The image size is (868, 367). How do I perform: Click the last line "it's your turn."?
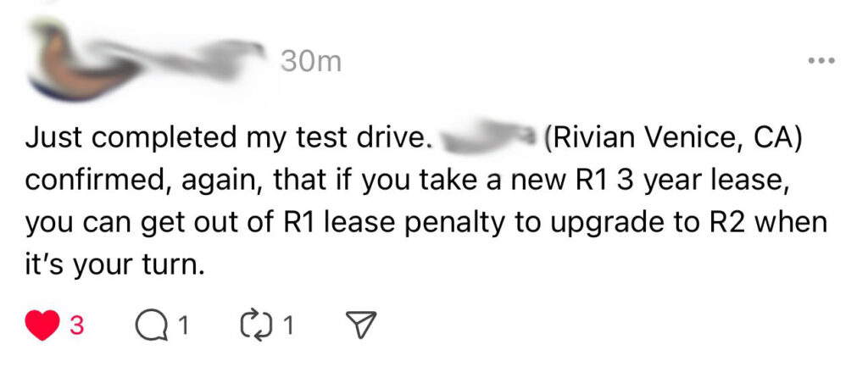click(x=111, y=265)
